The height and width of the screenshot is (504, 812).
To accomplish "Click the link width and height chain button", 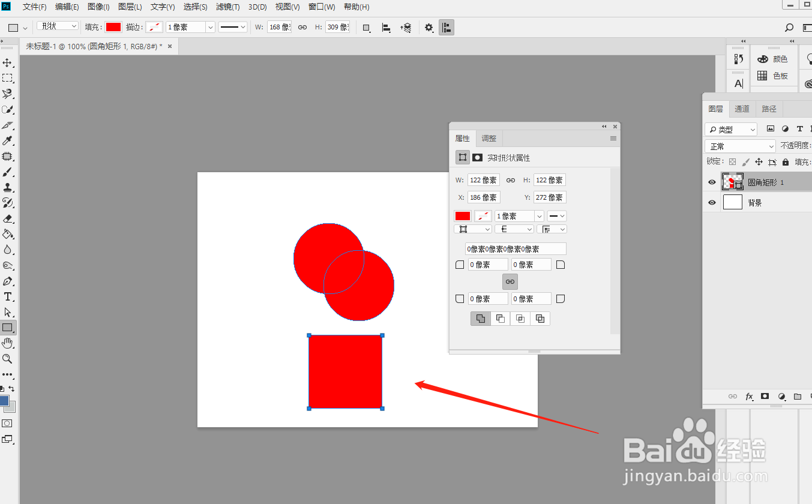I will point(510,179).
